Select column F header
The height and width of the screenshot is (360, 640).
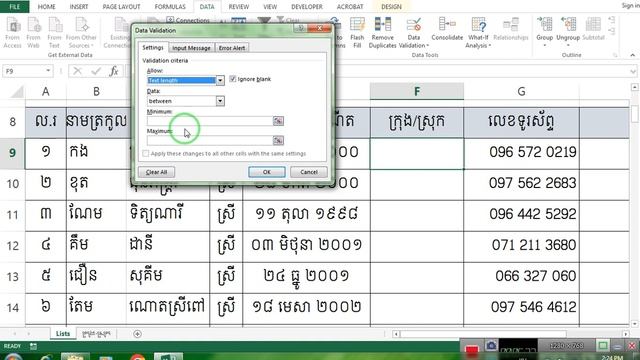[x=417, y=91]
